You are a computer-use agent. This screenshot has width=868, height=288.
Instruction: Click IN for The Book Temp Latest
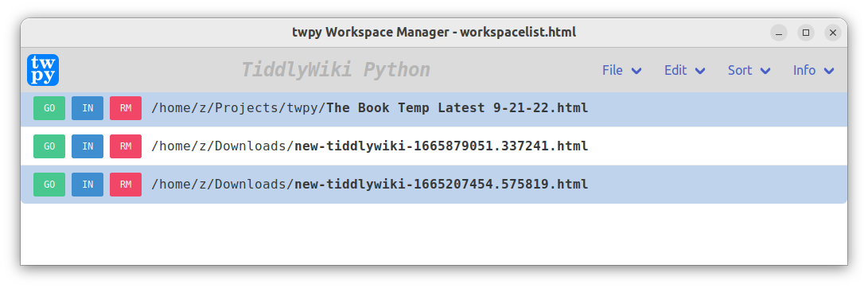coord(88,108)
